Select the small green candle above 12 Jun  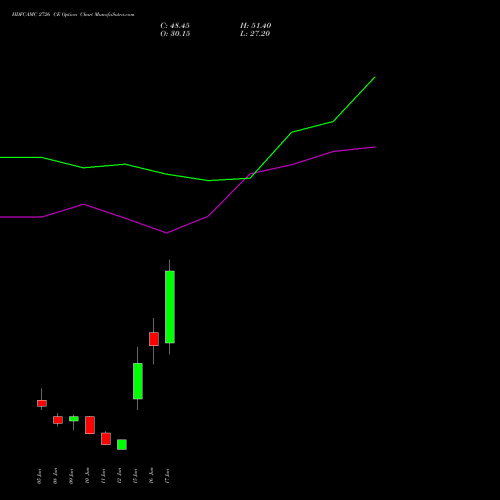122,445
